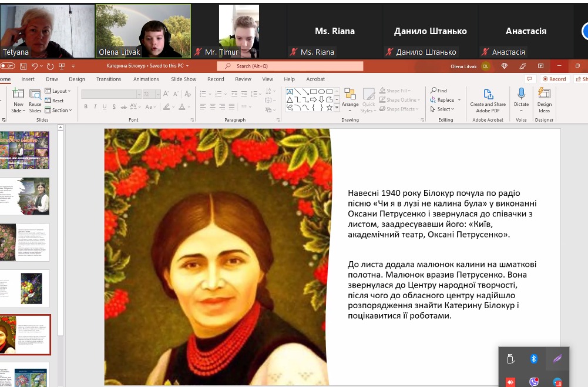Click the AnyDesk icon in the tray
Screen dimensions: 588x387
[510, 382]
